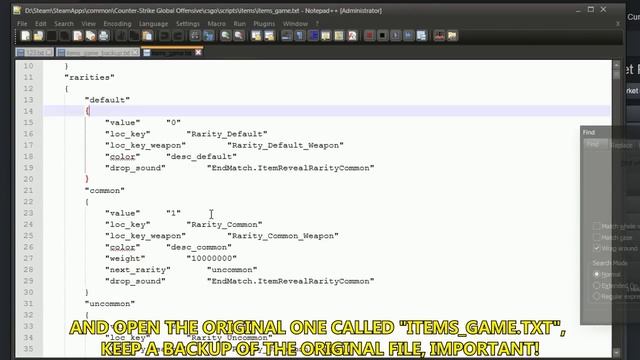Select Normal search mode radio button
The width and height of the screenshot is (640, 360).
pos(597,274)
